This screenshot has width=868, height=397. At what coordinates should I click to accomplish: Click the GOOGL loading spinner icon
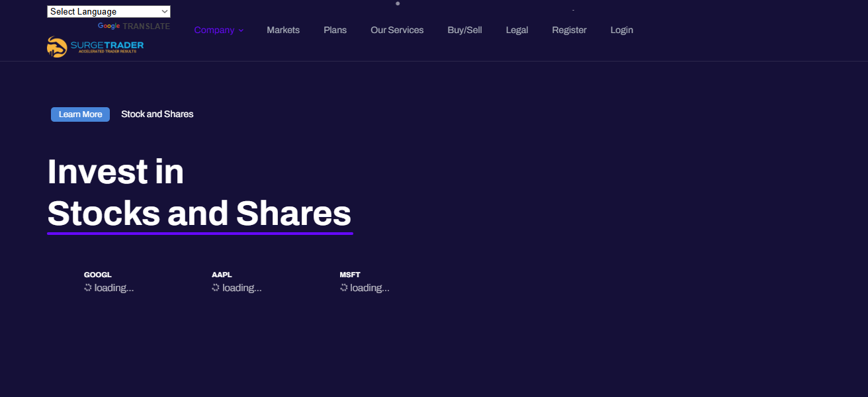(x=87, y=287)
